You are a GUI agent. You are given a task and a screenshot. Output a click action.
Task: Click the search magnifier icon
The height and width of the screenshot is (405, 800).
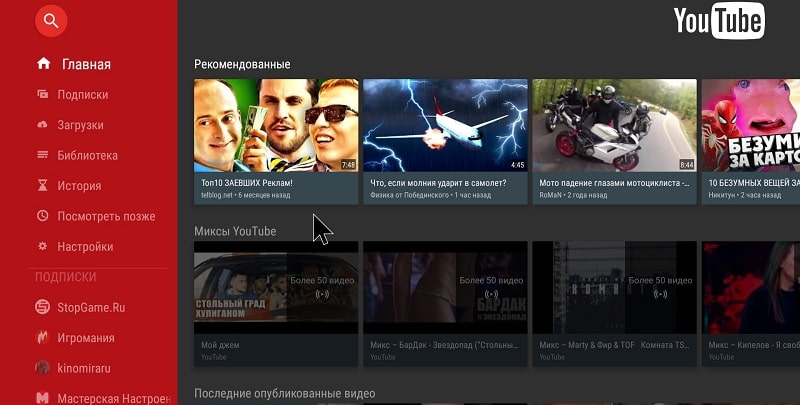tap(51, 19)
